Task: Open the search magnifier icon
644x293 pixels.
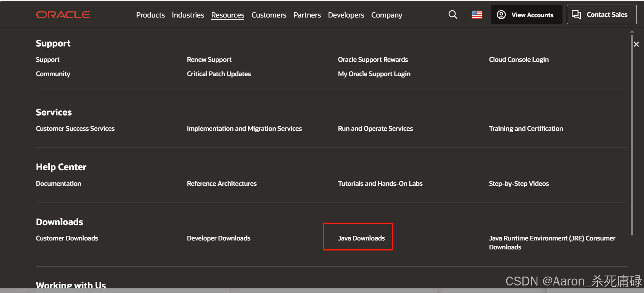Action: point(453,15)
